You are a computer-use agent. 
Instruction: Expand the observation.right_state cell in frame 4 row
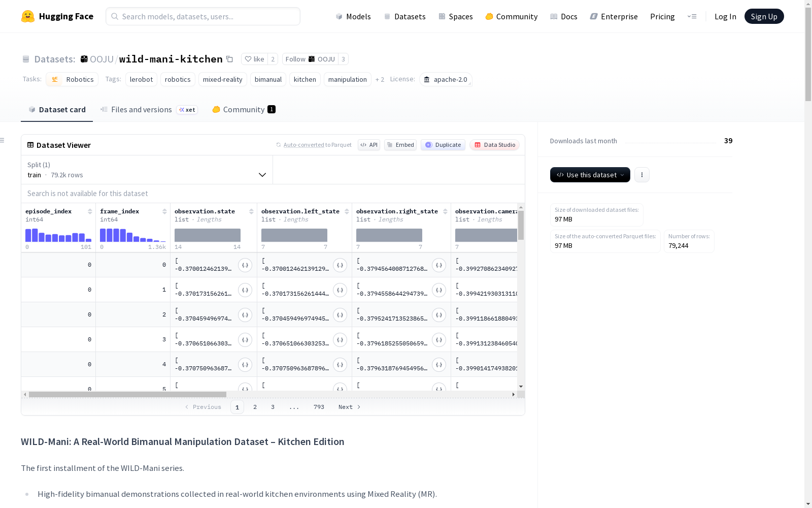[439, 365]
